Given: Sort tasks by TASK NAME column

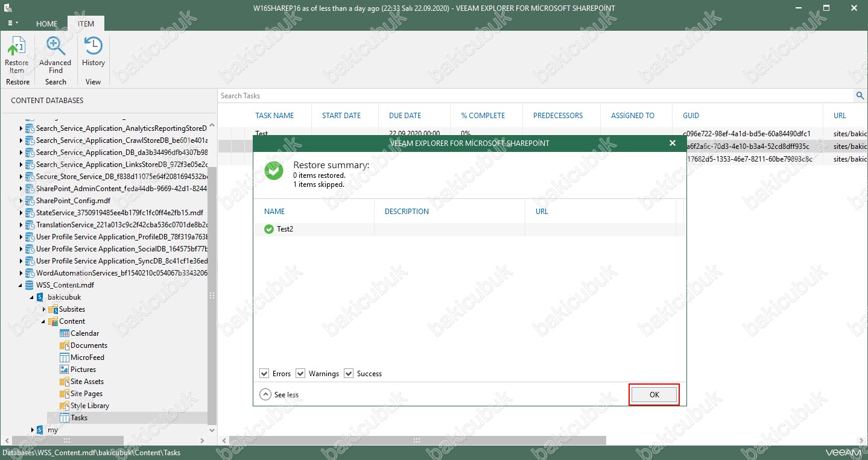Looking at the screenshot, I should [x=274, y=115].
